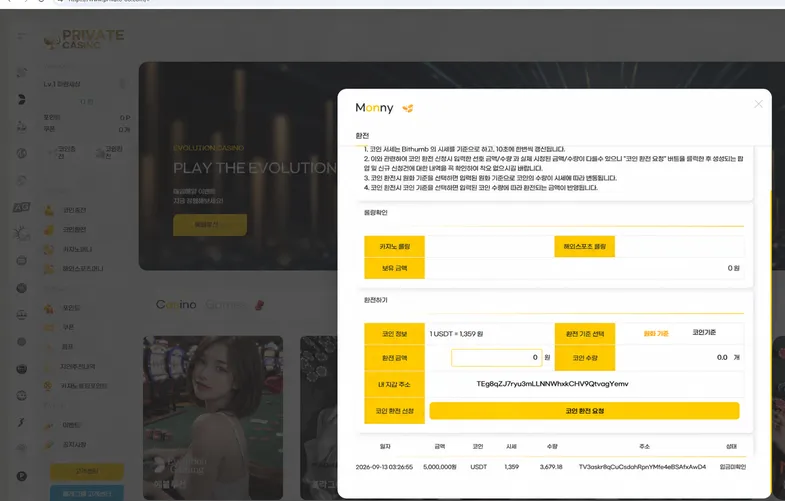The width and height of the screenshot is (785, 501).
Task: Select the 원화 기준 option
Action: tap(655, 333)
